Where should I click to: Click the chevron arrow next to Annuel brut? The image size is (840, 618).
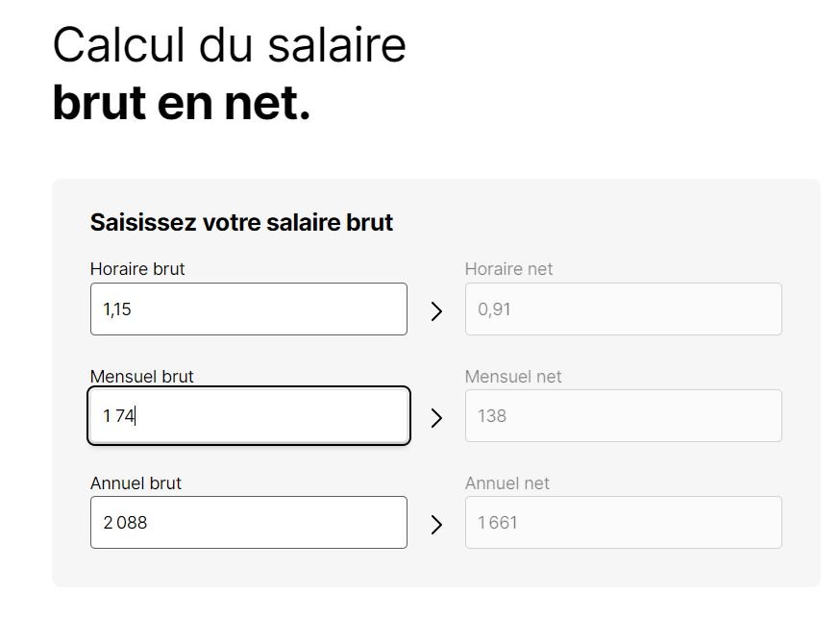tap(437, 523)
